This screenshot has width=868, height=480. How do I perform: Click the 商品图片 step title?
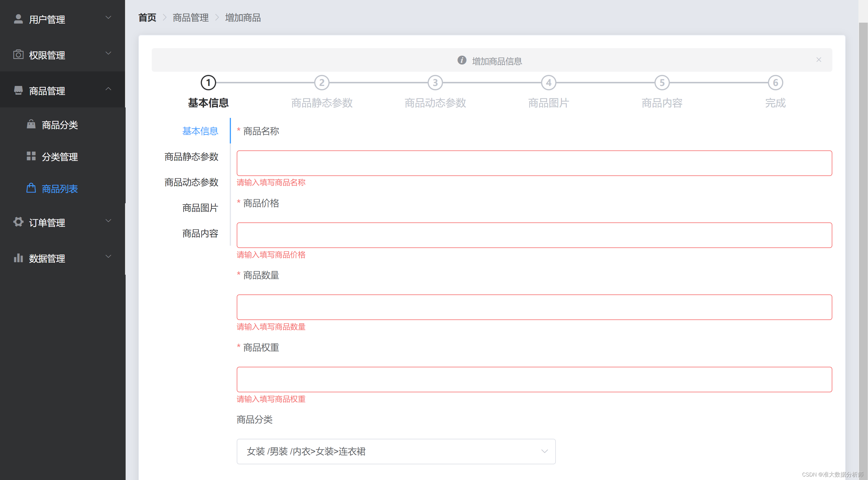tap(549, 103)
